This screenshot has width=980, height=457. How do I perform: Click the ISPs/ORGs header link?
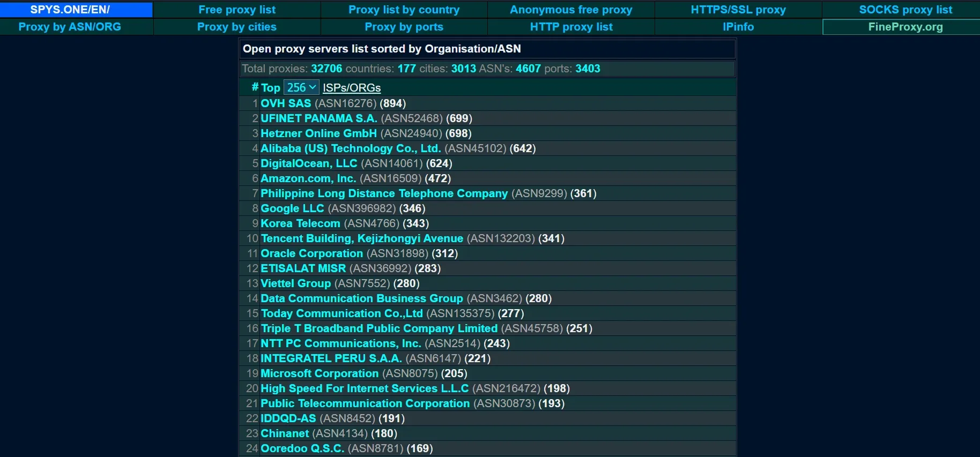pyautogui.click(x=352, y=88)
